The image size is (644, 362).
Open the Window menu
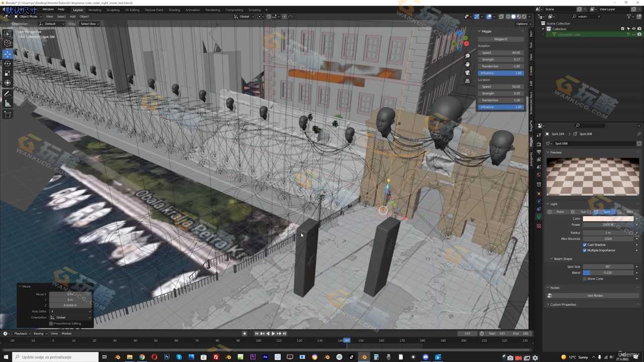48,10
